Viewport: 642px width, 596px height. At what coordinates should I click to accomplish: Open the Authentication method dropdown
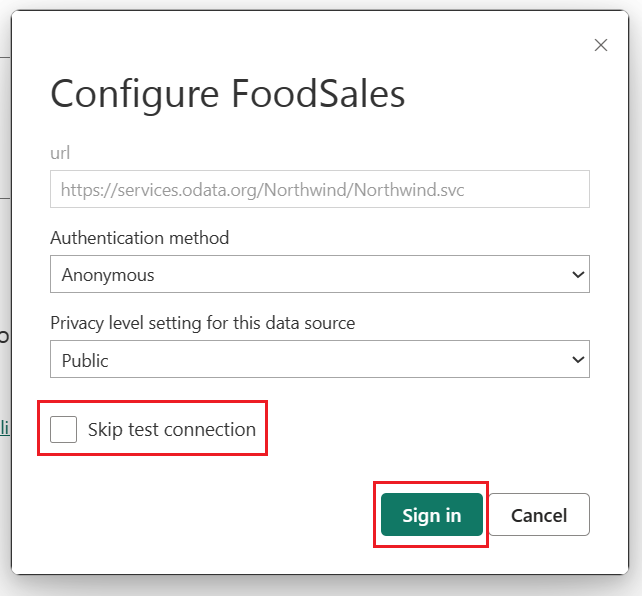point(320,274)
